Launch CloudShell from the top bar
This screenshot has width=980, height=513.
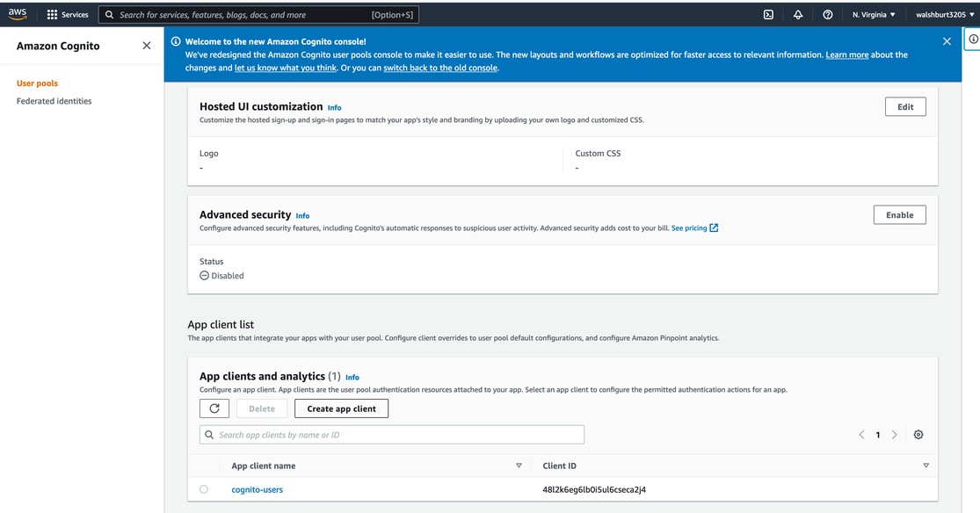(x=768, y=14)
